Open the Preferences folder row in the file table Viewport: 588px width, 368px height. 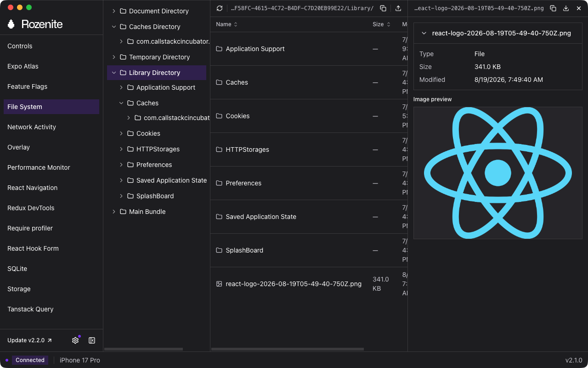click(x=309, y=183)
